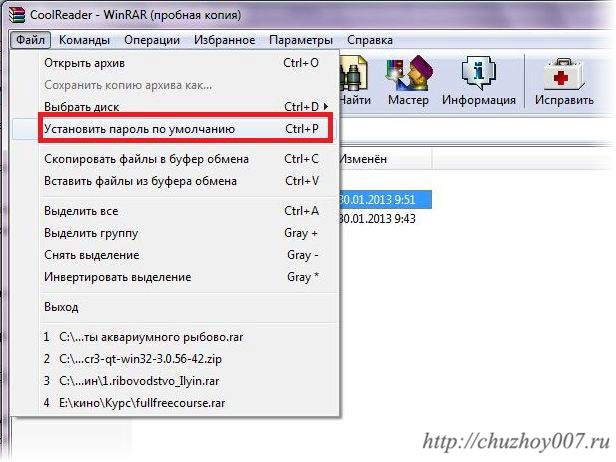
Task: Open the Операции menu
Action: (152, 40)
